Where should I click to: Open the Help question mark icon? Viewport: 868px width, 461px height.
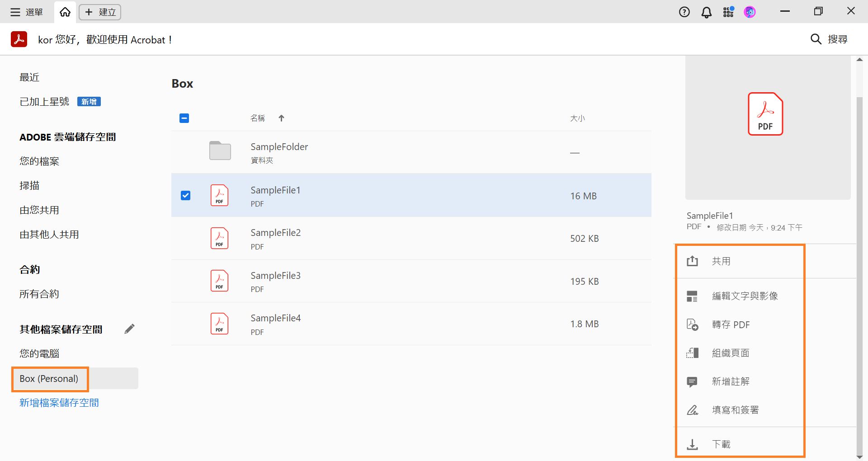(684, 12)
